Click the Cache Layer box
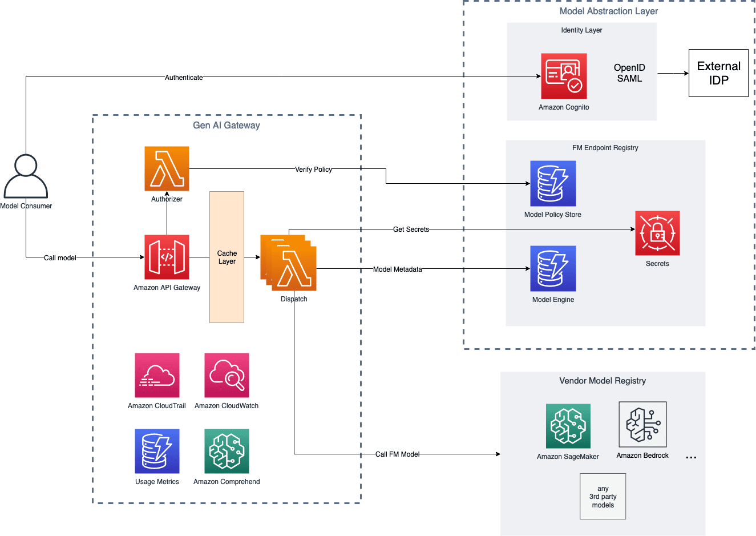This screenshot has width=756, height=536. [227, 257]
